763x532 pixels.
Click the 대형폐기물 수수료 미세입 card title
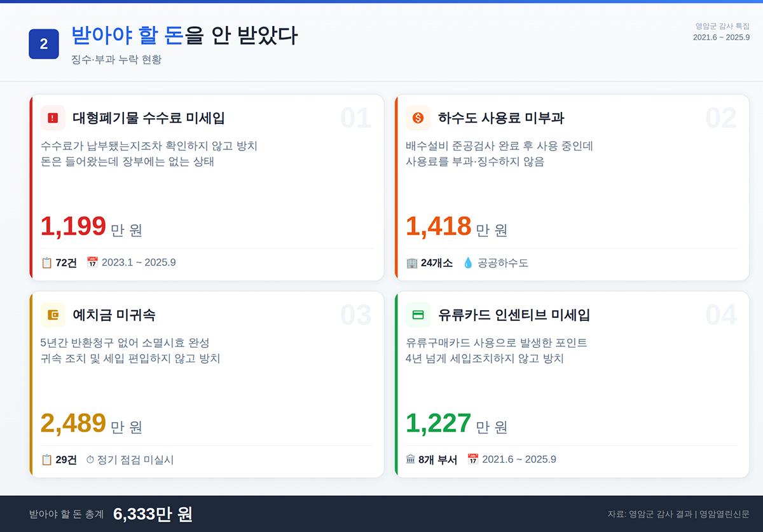(x=149, y=118)
